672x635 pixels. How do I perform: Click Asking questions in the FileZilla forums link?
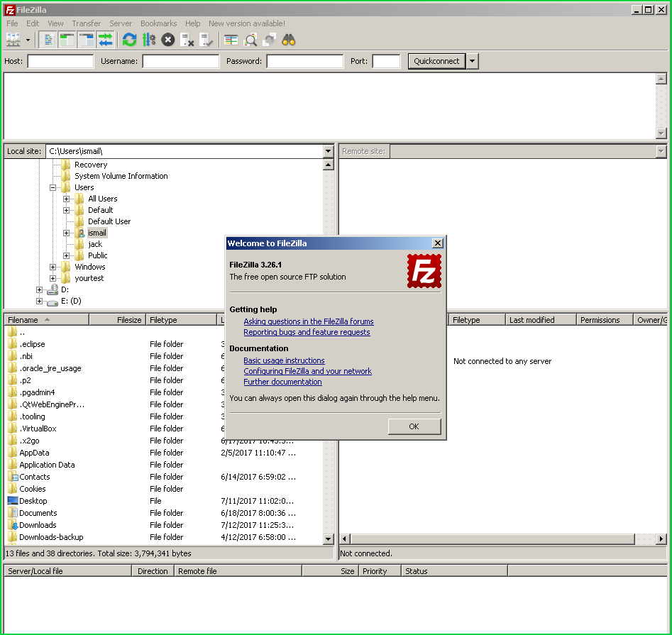(x=309, y=321)
